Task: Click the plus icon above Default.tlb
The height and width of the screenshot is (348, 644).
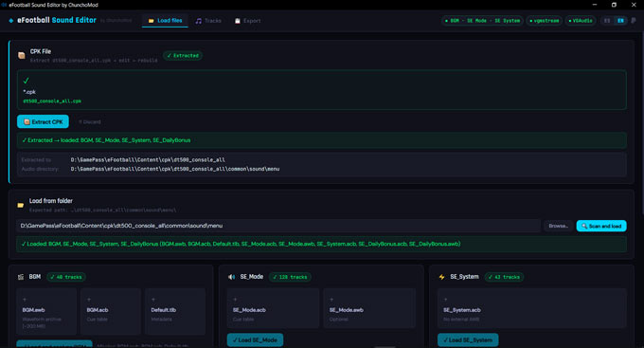Action: pyautogui.click(x=153, y=300)
